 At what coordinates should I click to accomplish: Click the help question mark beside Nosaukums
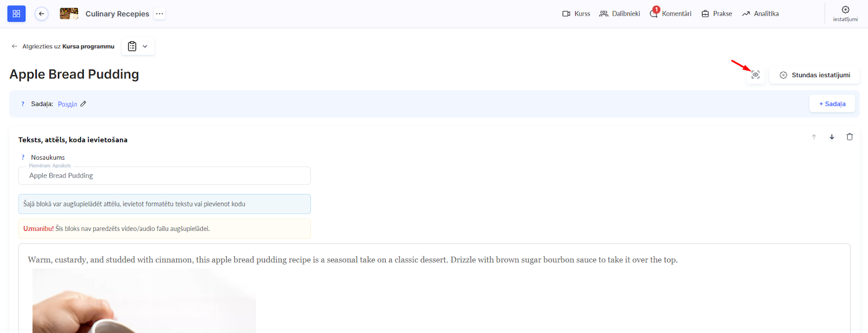(23, 158)
